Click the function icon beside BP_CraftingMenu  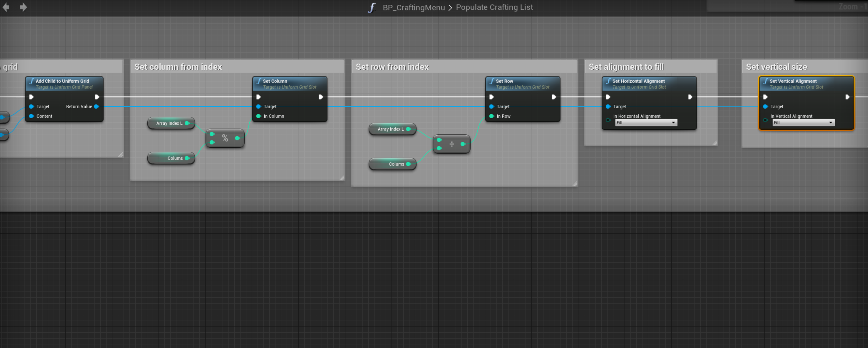(x=371, y=7)
